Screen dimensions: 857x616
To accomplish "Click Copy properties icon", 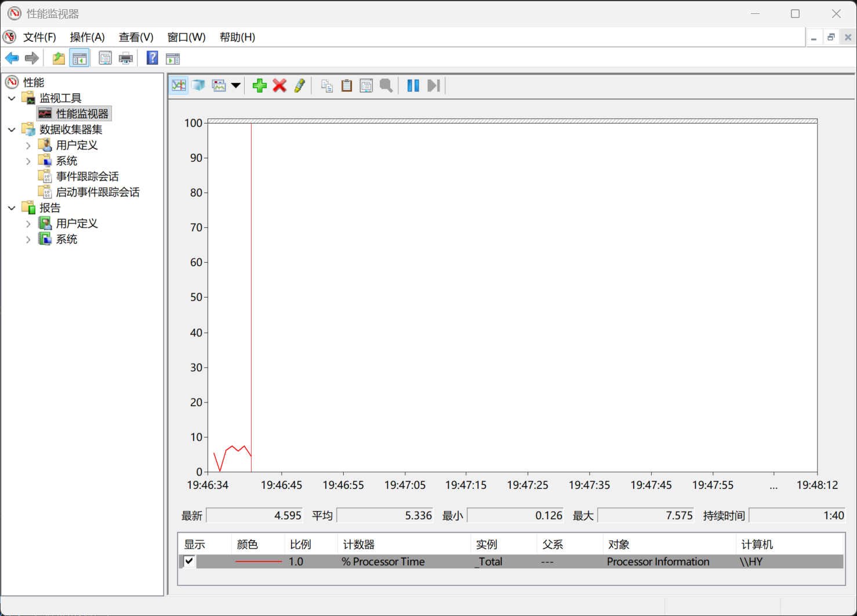I will click(327, 86).
